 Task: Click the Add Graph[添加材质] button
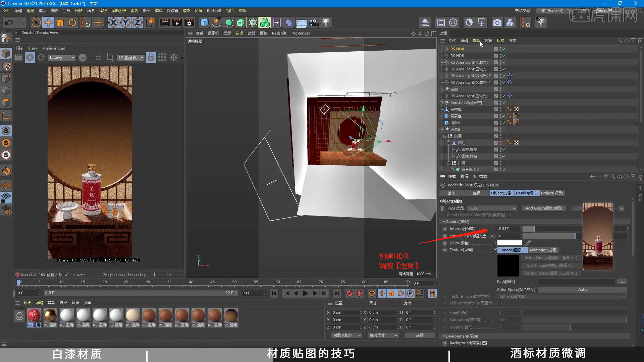[x=544, y=208]
